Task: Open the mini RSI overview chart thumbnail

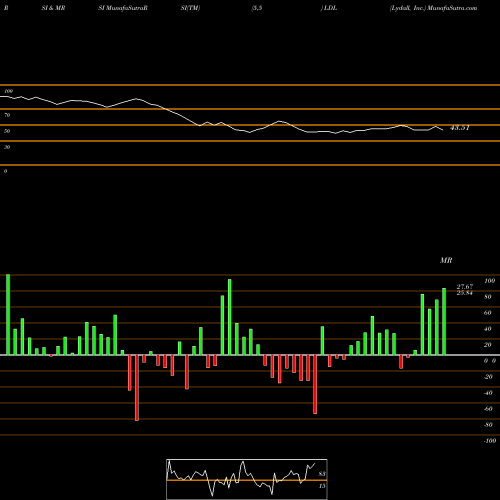Action: pyautogui.click(x=247, y=479)
